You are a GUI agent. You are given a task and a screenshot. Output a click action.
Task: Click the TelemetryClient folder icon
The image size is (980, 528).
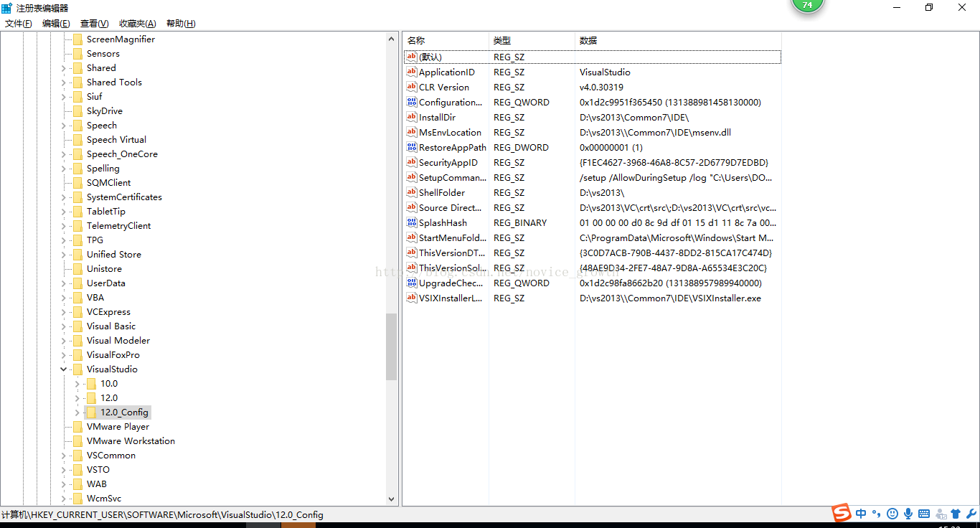pyautogui.click(x=77, y=226)
